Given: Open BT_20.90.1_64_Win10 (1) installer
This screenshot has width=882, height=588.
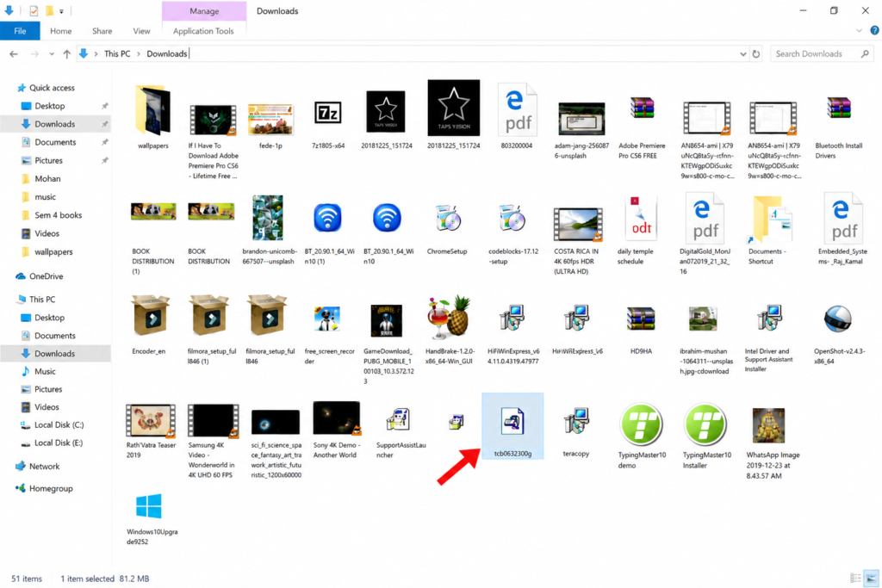Looking at the screenshot, I should [328, 218].
